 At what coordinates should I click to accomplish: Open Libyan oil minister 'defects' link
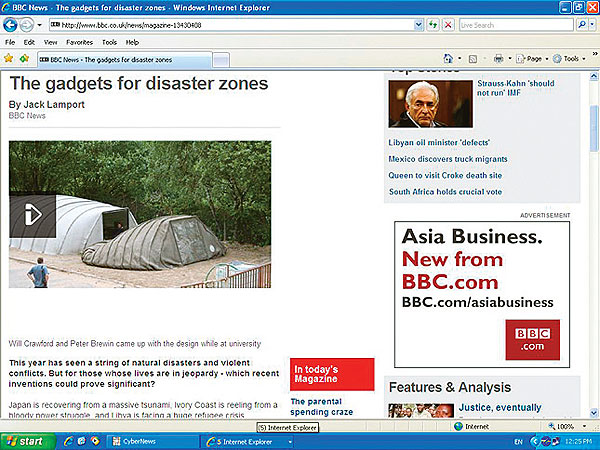point(439,143)
